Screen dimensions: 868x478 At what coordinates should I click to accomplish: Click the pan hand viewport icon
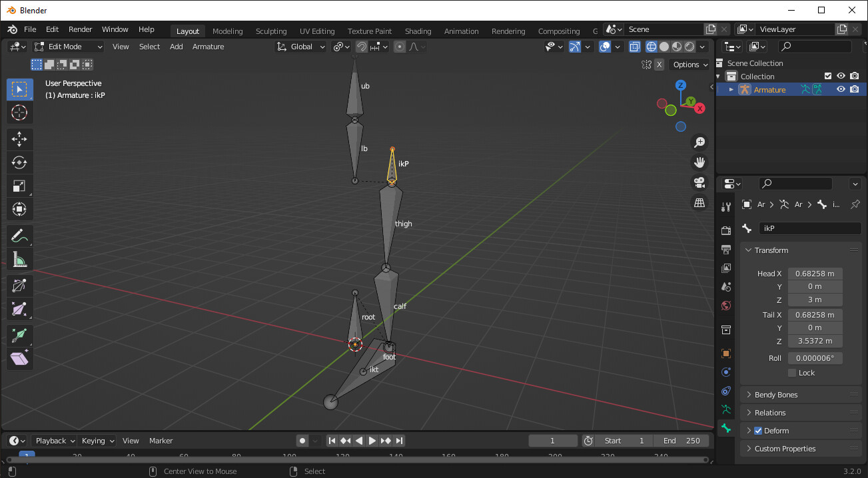[x=699, y=162]
